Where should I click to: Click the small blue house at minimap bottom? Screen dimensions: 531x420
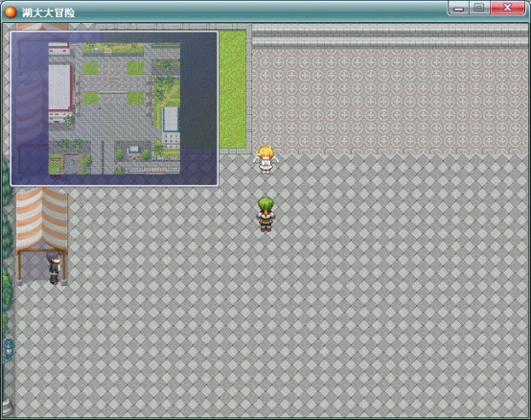coord(134,152)
